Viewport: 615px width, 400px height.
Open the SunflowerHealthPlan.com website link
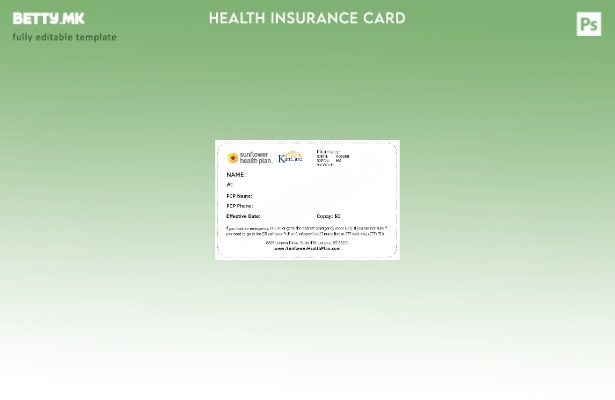[x=306, y=248]
